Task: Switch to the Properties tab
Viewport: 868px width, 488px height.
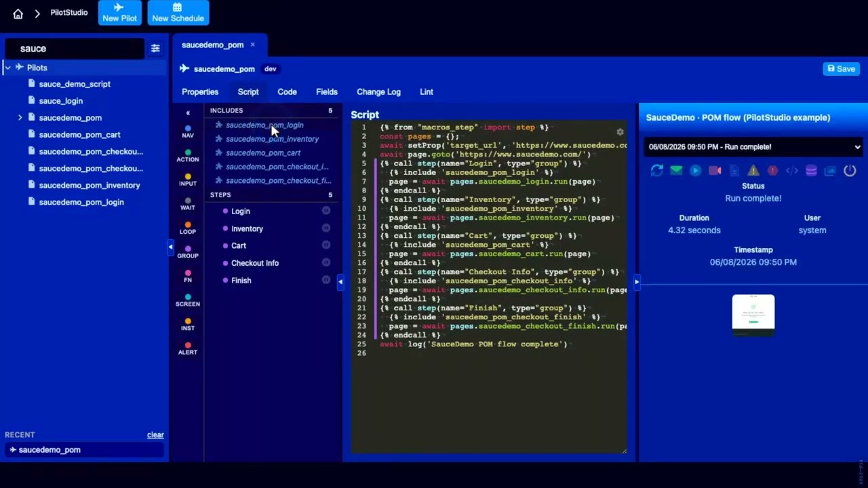Action: click(200, 91)
